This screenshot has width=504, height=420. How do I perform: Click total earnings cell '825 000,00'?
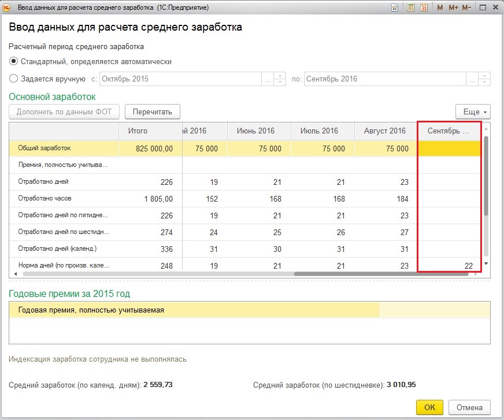pyautogui.click(x=150, y=148)
